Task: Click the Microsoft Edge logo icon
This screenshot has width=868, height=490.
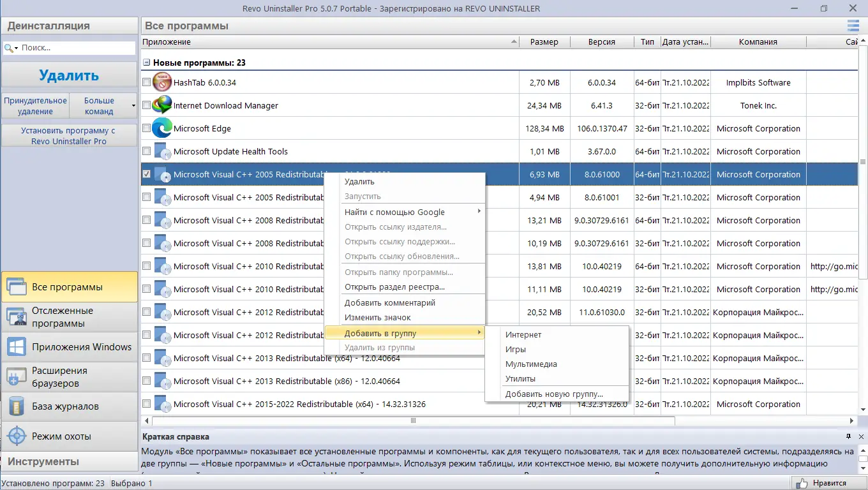Action: point(163,128)
